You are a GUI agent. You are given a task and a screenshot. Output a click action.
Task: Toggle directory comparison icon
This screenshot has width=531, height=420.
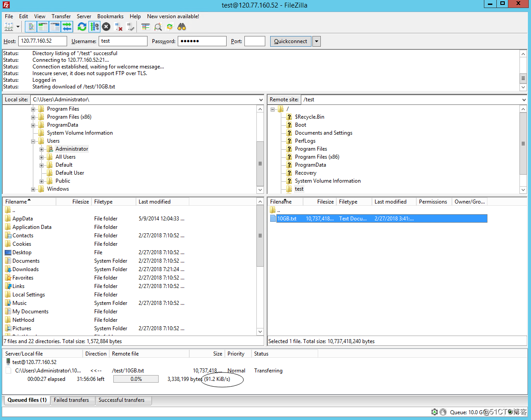158,27
